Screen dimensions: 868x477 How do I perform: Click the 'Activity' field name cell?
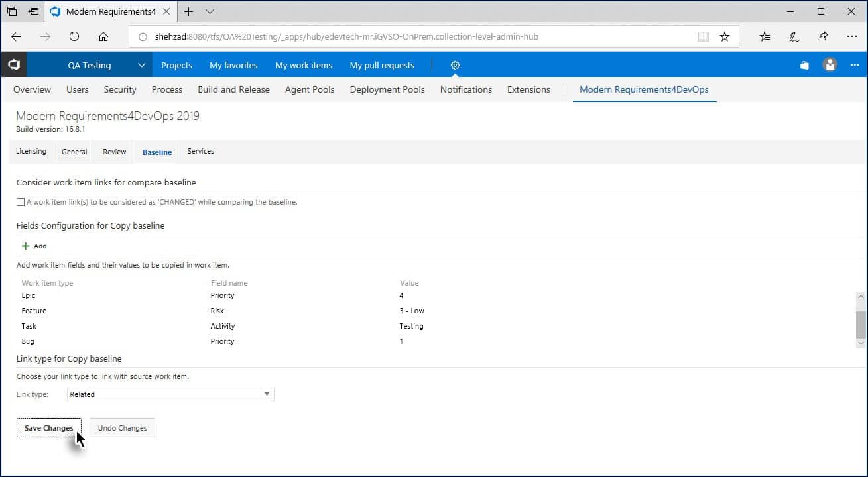tap(223, 326)
